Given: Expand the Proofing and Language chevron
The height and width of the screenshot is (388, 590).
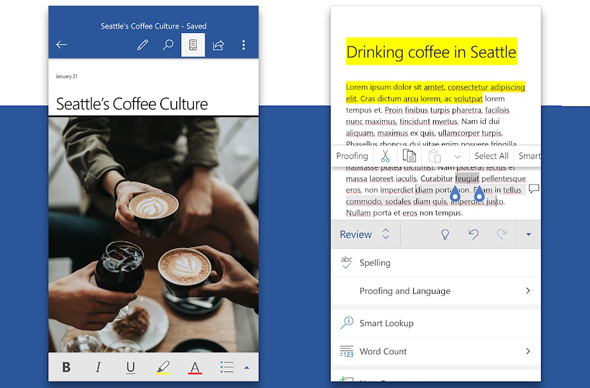Looking at the screenshot, I should tap(528, 291).
